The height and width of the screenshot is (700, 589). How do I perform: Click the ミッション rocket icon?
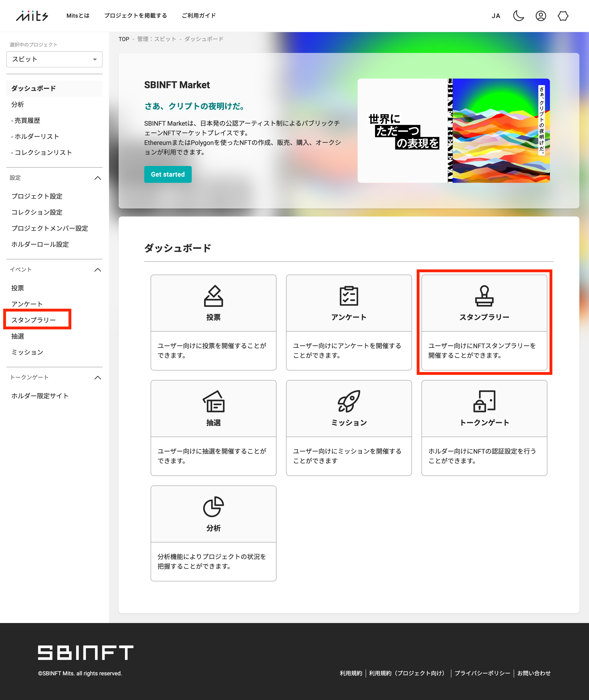(349, 401)
